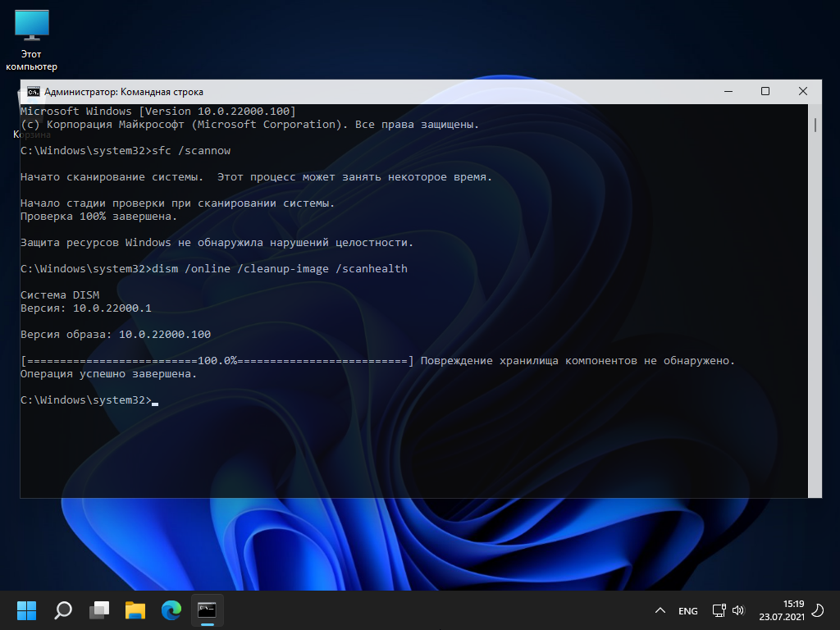Click the console vertical scrollbar thumb
Screen dimensions: 840x630
(x=815, y=125)
